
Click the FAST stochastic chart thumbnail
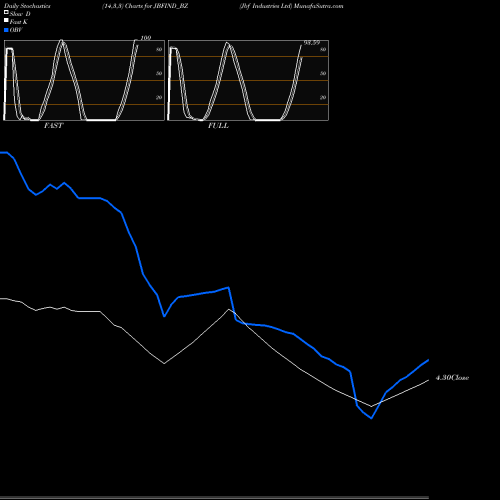coord(84,80)
